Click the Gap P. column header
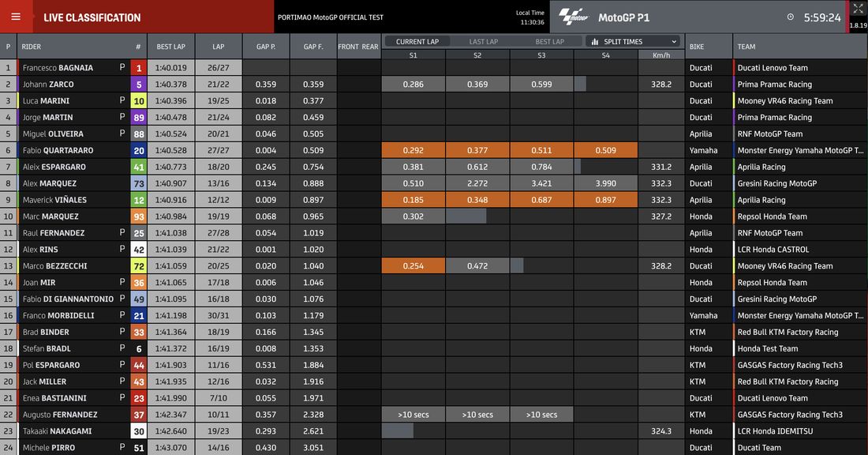This screenshot has height=455, width=868. pyautogui.click(x=266, y=47)
